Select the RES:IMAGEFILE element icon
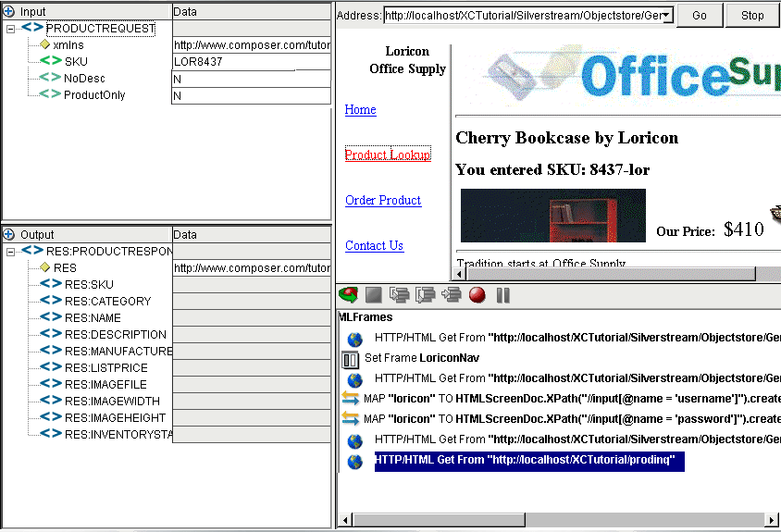 coord(51,384)
